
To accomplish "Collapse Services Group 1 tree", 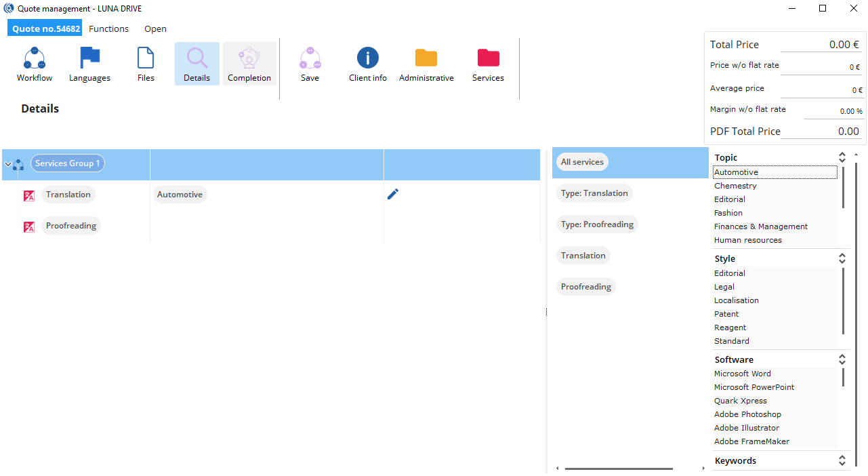I will (7, 164).
